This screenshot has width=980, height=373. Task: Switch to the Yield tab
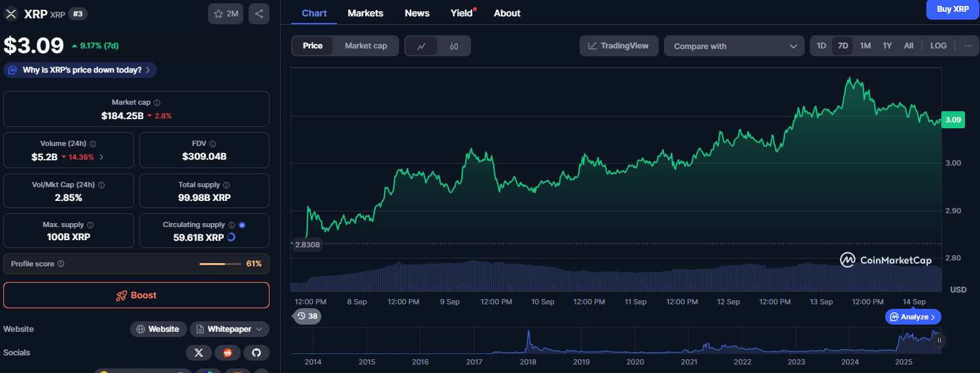click(462, 13)
